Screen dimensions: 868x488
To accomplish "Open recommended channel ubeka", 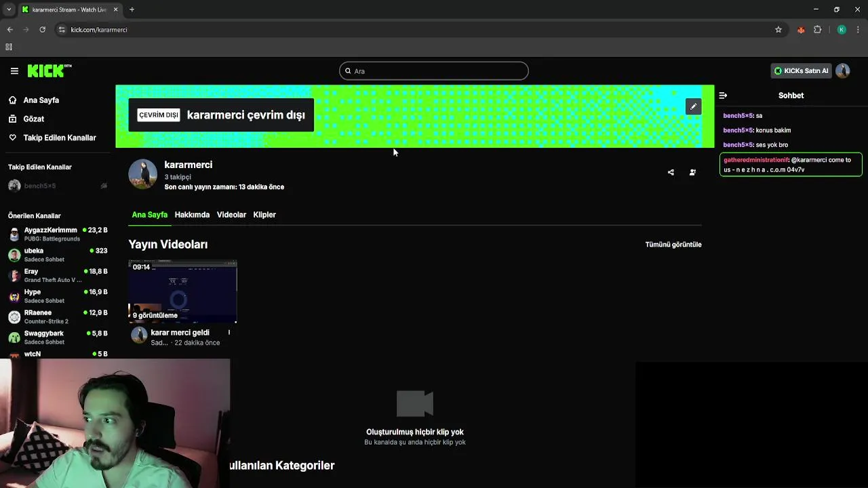I will click(57, 255).
